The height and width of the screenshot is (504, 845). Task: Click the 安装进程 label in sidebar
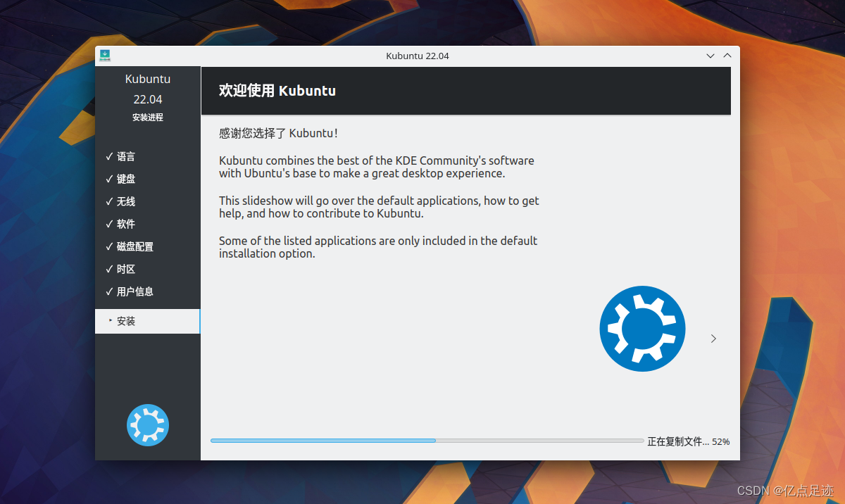point(148,118)
